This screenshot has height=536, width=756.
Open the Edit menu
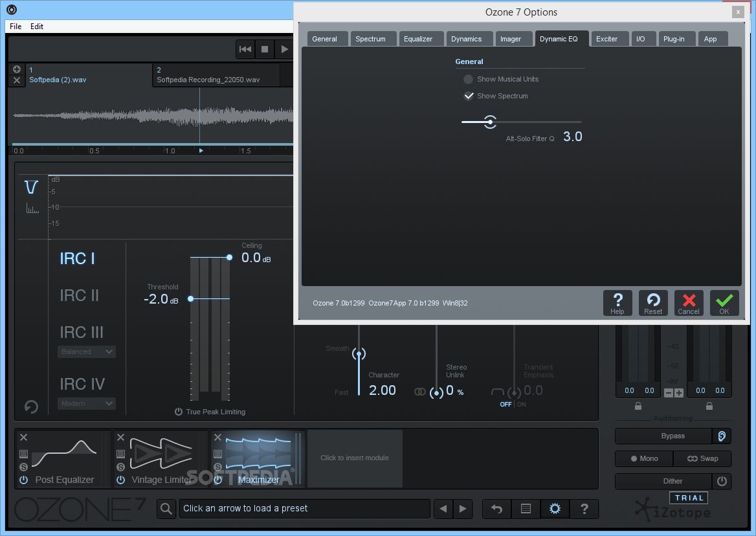pyautogui.click(x=37, y=27)
